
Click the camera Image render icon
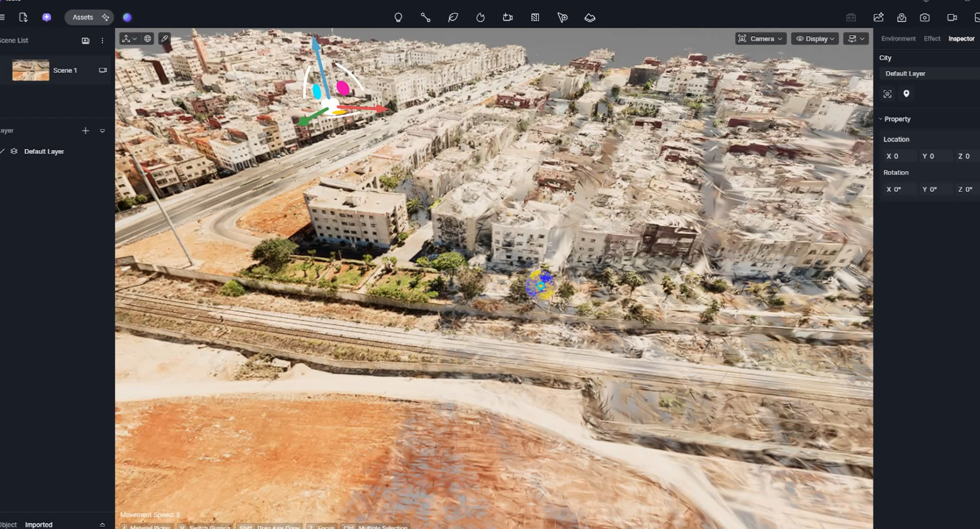click(925, 18)
